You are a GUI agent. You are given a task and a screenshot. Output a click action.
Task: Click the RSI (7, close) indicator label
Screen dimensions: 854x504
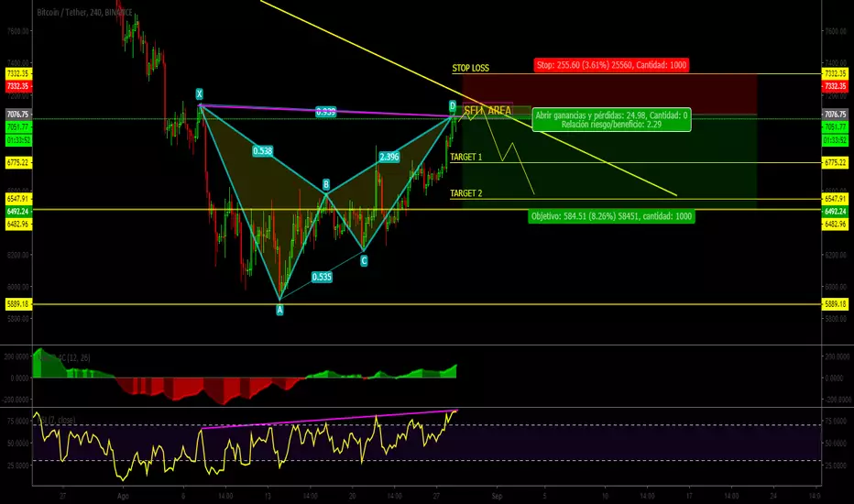[56, 420]
